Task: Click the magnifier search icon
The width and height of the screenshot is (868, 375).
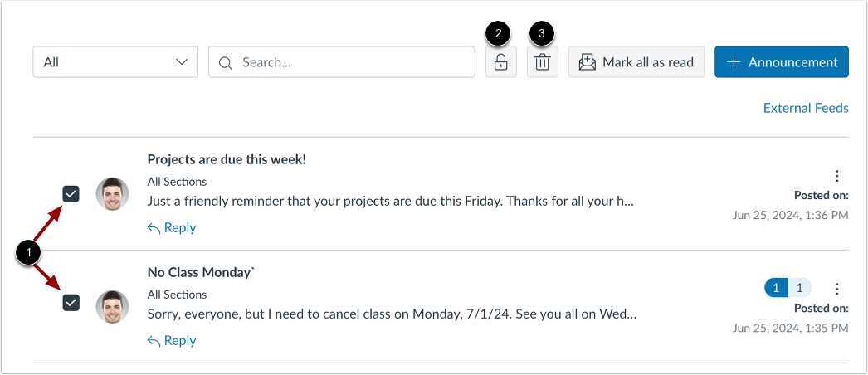Action: click(225, 62)
